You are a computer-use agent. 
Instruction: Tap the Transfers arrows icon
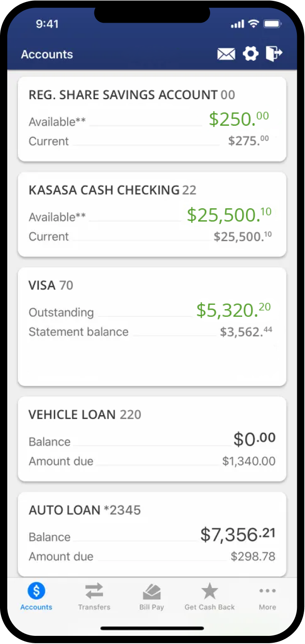tap(94, 591)
